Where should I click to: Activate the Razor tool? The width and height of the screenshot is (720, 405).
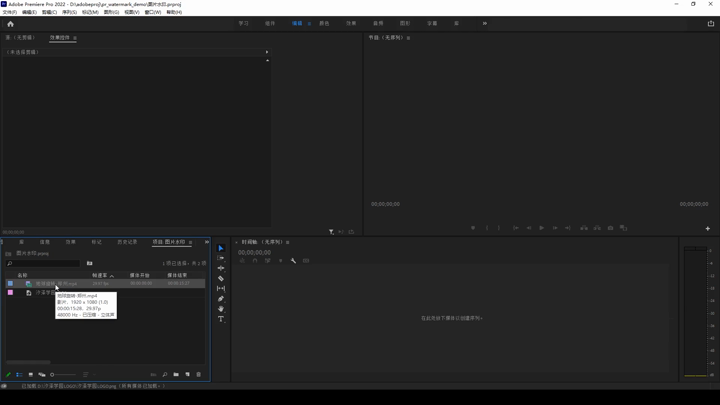click(221, 279)
